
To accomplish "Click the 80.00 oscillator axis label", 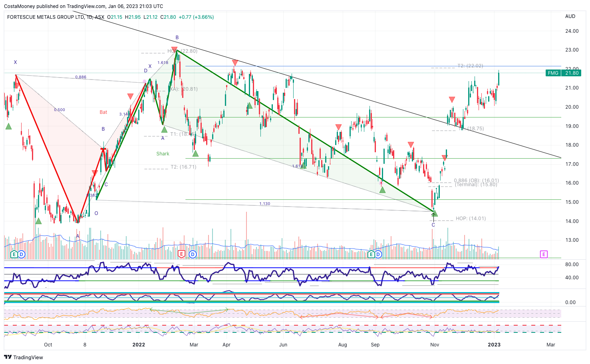I will 572,265.
